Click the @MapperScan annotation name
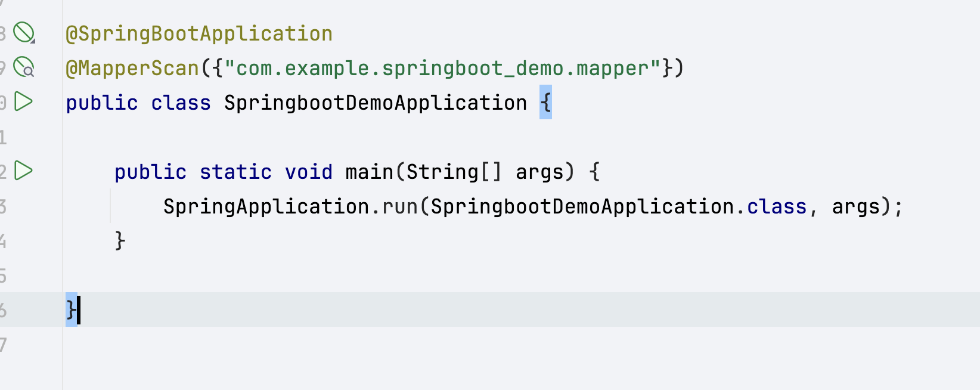Image resolution: width=980 pixels, height=390 pixels. tap(132, 69)
